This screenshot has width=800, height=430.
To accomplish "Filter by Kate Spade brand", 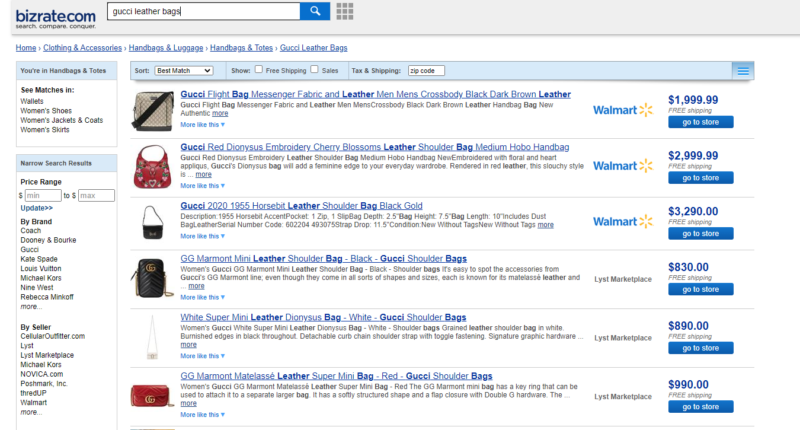I will (x=39, y=259).
